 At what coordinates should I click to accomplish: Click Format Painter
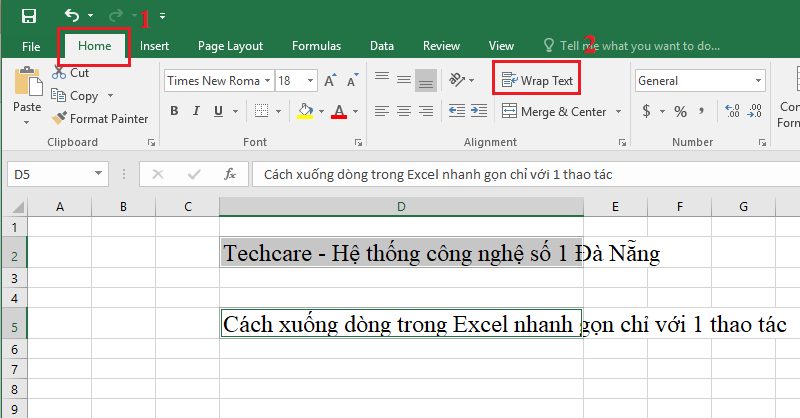[100, 119]
